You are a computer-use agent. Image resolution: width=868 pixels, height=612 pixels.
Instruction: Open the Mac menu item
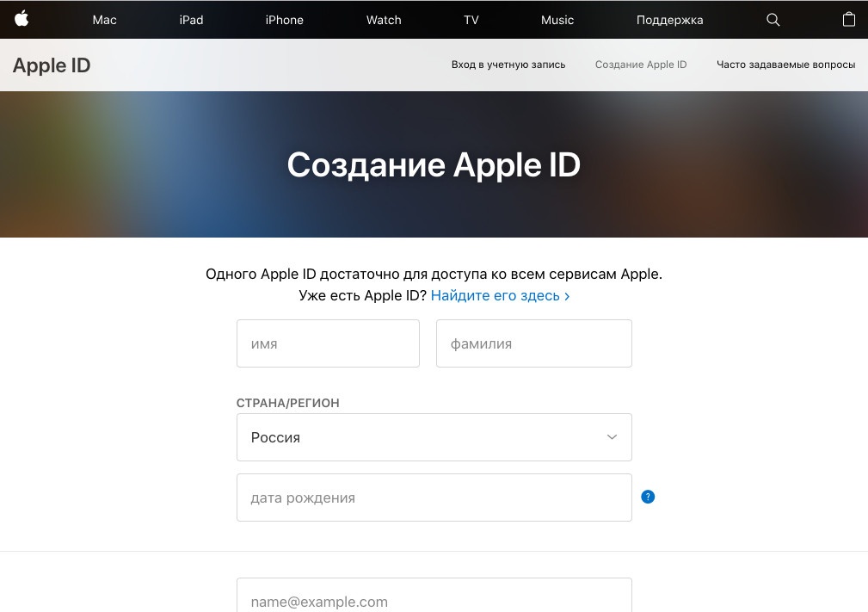pos(104,20)
